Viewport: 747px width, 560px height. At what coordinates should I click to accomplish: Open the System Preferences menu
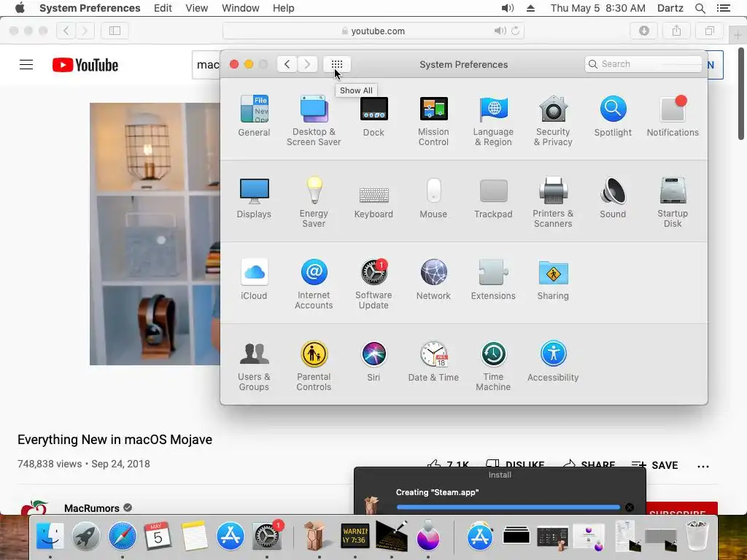[90, 8]
